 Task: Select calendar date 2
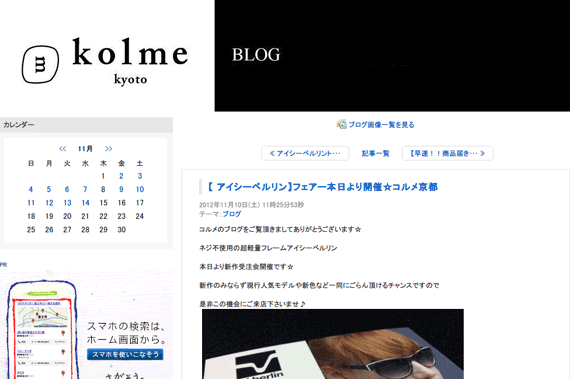tap(121, 176)
